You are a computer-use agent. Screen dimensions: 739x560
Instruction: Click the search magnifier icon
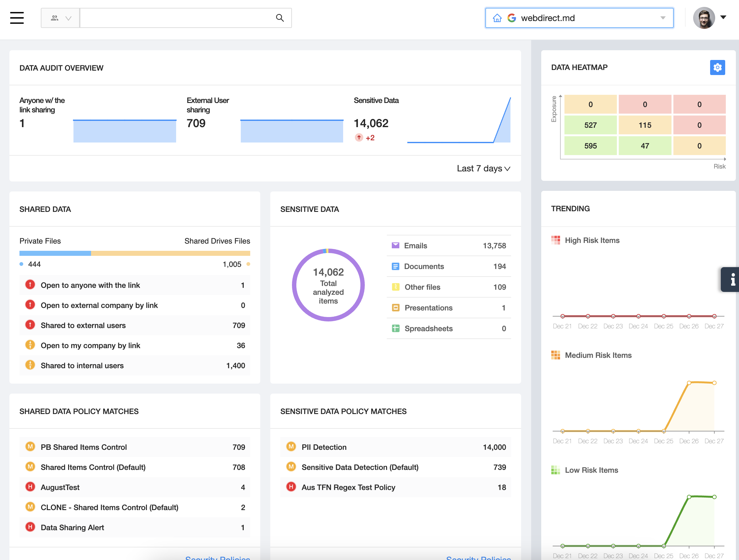(x=280, y=18)
